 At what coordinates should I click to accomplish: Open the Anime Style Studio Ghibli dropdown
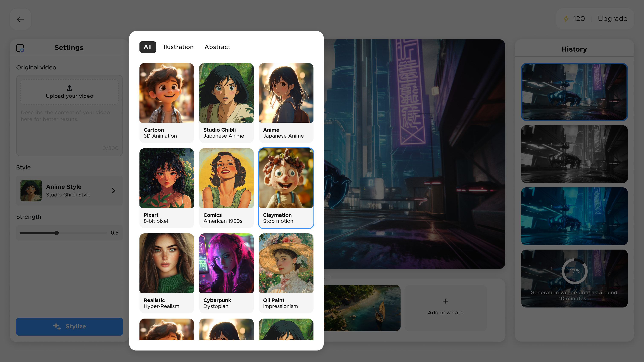pyautogui.click(x=69, y=191)
